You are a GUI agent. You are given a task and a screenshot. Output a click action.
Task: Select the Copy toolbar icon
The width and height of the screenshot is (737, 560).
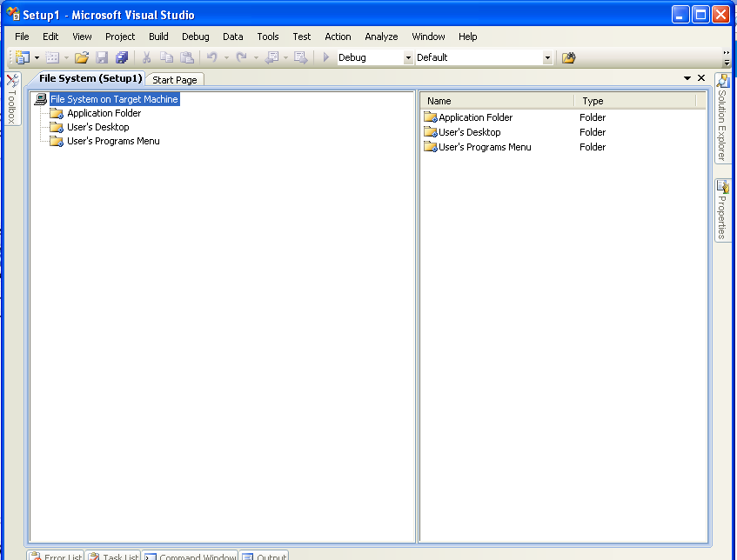tap(166, 57)
